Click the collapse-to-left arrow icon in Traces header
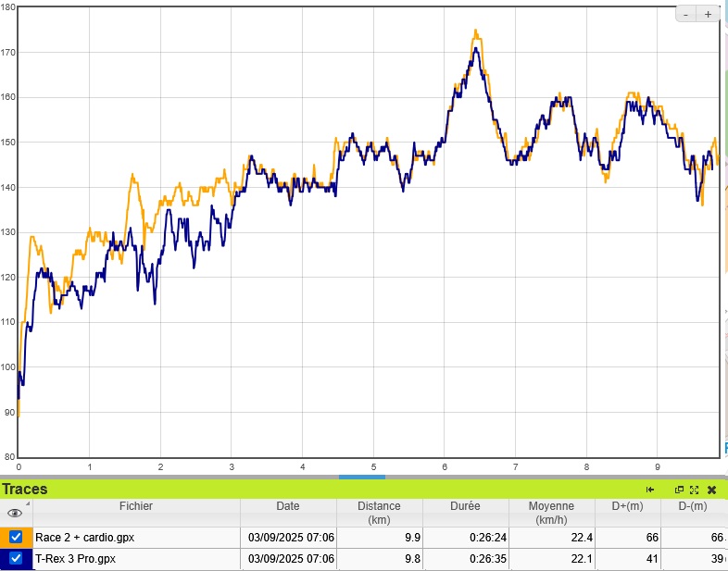This screenshot has width=728, height=571. point(651,490)
